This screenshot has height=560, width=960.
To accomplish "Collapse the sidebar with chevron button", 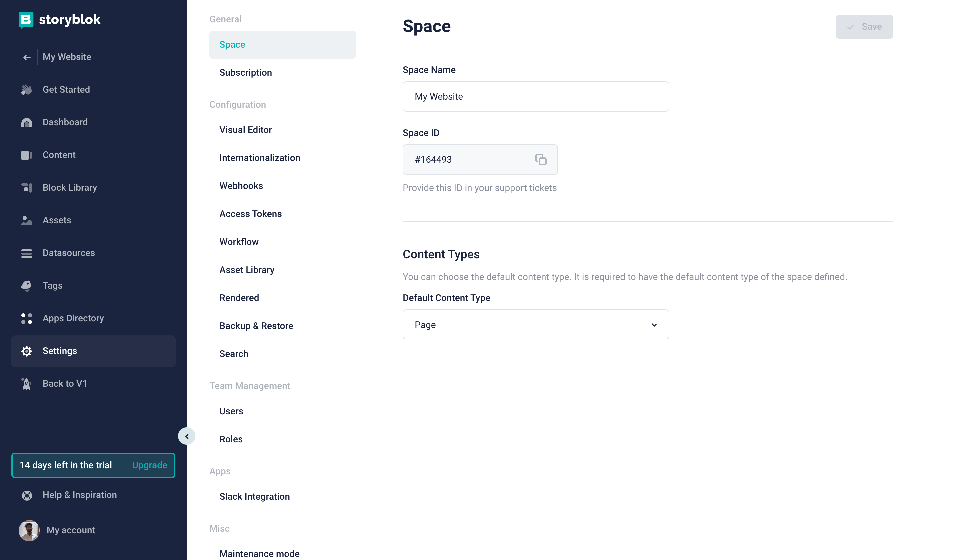I will coord(187,436).
